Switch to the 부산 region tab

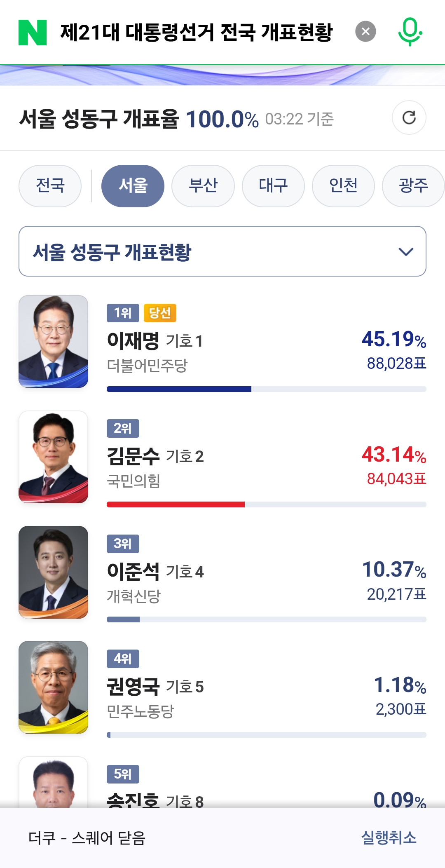tap(203, 186)
